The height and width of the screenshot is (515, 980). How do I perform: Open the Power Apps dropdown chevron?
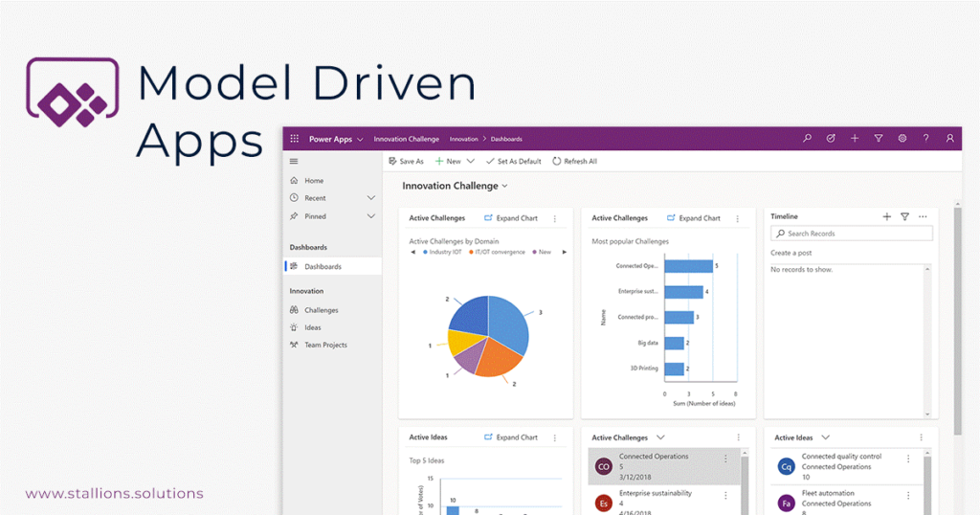pos(360,140)
